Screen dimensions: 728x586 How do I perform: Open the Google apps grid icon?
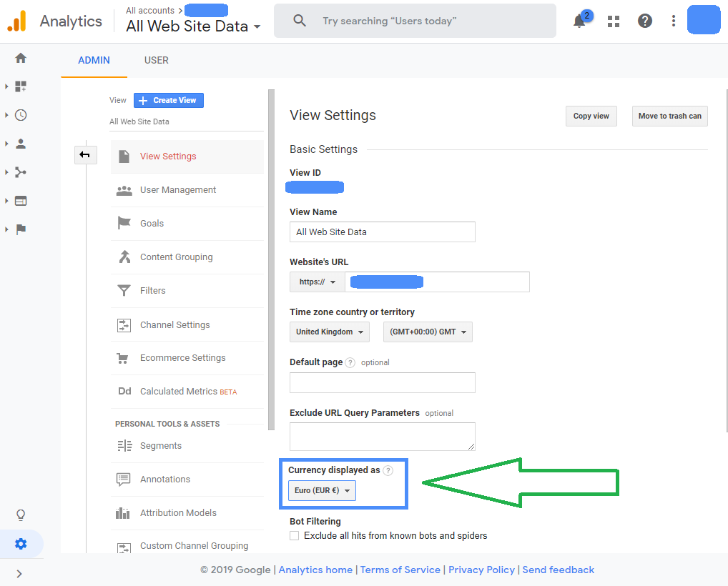pyautogui.click(x=614, y=21)
